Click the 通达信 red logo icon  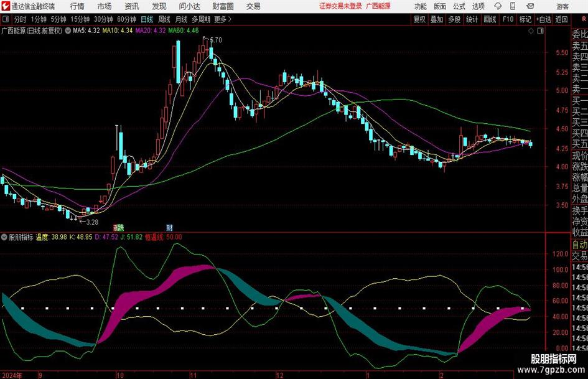[6, 6]
